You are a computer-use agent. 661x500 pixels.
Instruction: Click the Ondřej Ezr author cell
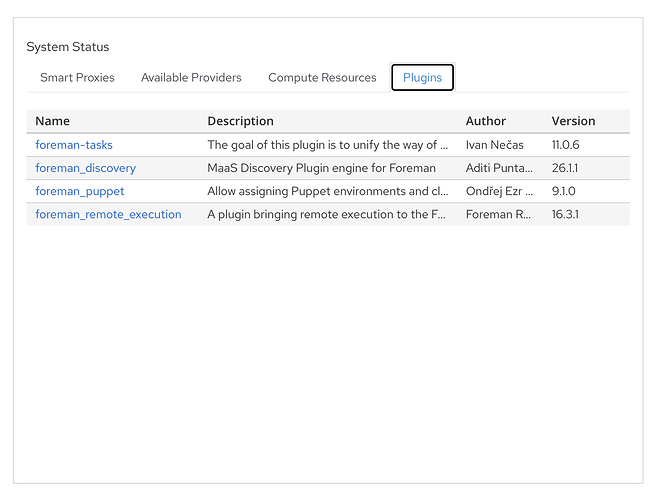(499, 191)
